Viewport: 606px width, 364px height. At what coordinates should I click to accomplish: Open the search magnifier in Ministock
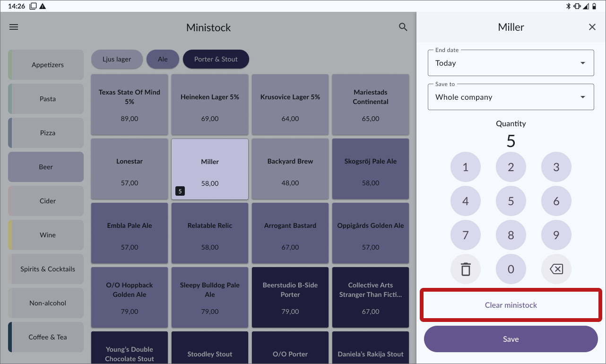coord(403,27)
